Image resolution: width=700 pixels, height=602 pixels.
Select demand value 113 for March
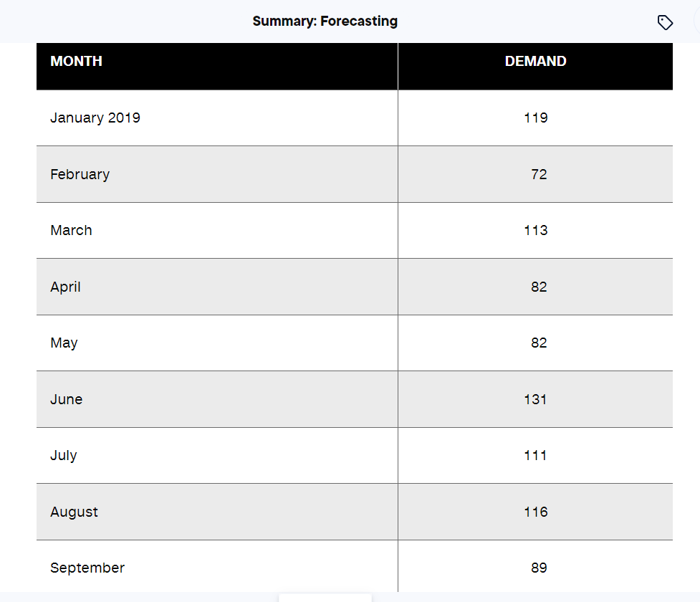click(x=535, y=231)
